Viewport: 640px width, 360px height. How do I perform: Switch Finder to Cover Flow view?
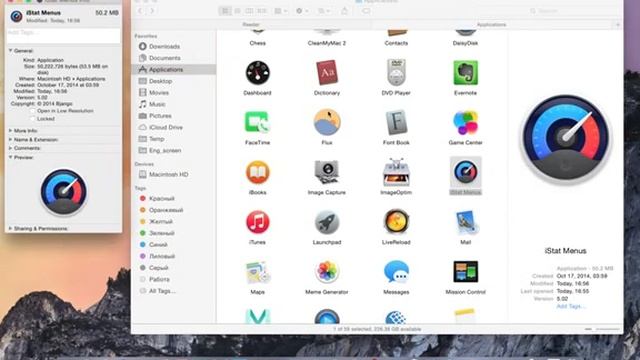click(262, 11)
